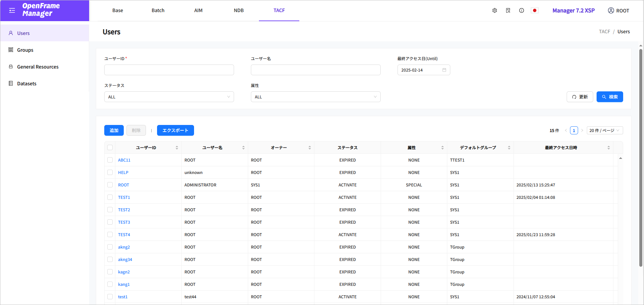
Task: Open the info circle icon
Action: tap(521, 10)
